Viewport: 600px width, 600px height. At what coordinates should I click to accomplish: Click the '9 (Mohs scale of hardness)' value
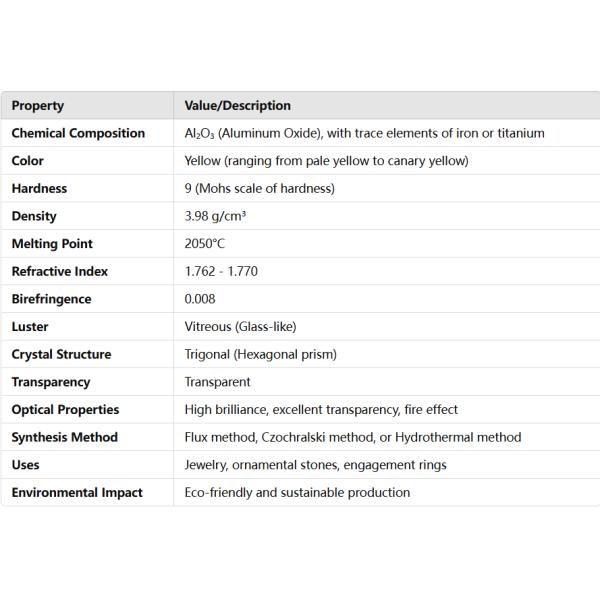[260, 189]
